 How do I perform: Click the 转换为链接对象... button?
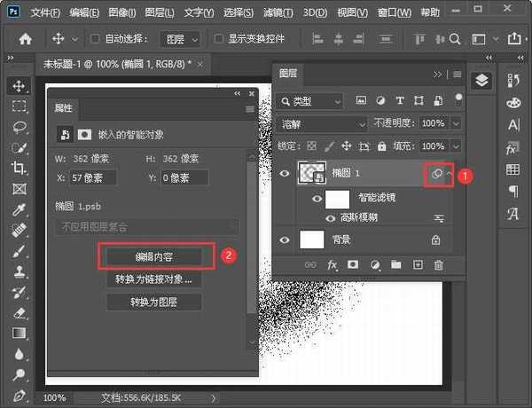coord(154,279)
